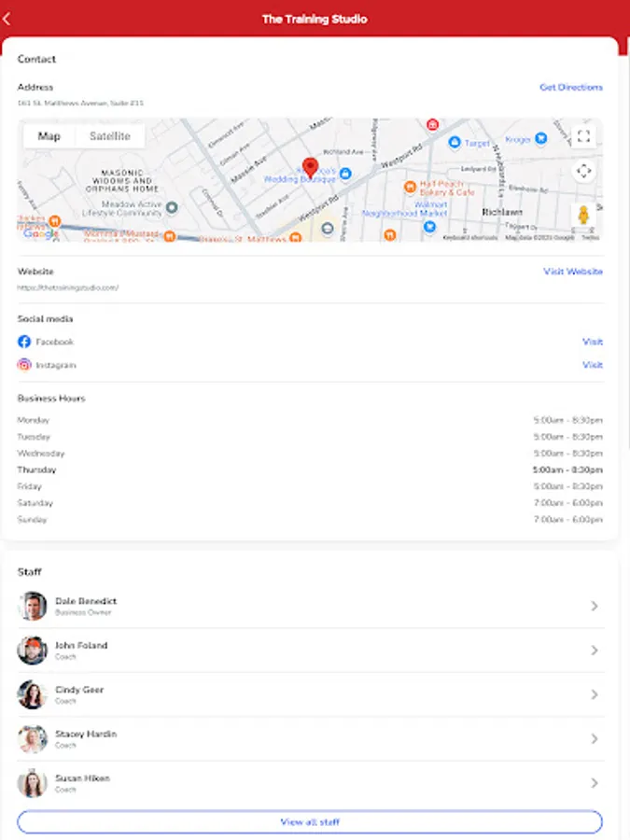Click the Get Directions link
The width and height of the screenshot is (630, 840).
(x=571, y=87)
